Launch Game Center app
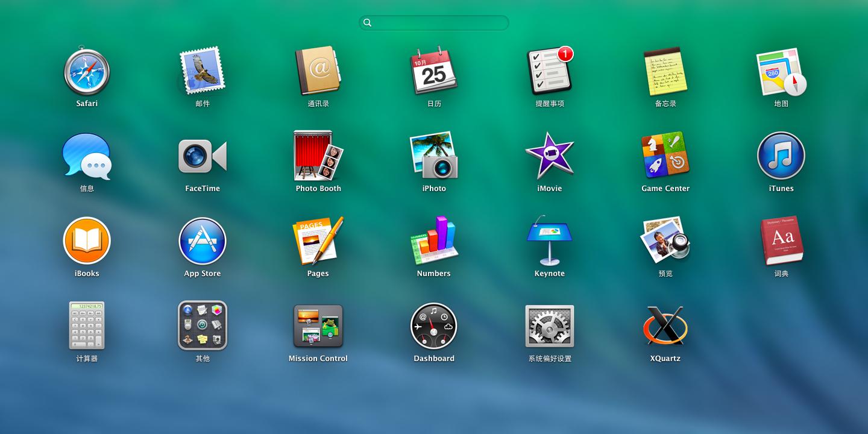 (665, 156)
